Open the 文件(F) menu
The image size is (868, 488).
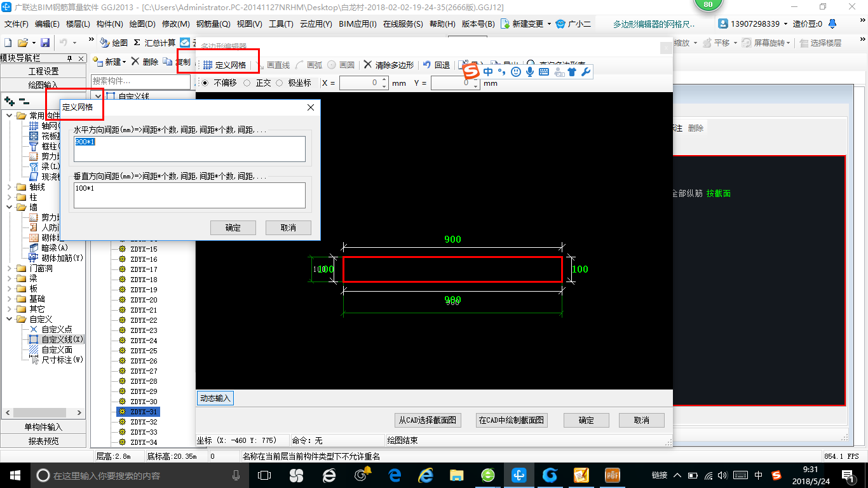[17, 24]
